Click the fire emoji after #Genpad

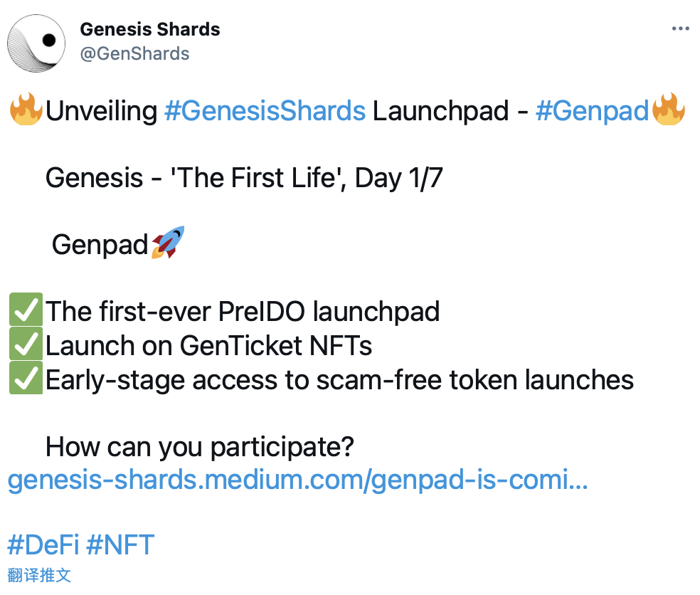pos(668,109)
